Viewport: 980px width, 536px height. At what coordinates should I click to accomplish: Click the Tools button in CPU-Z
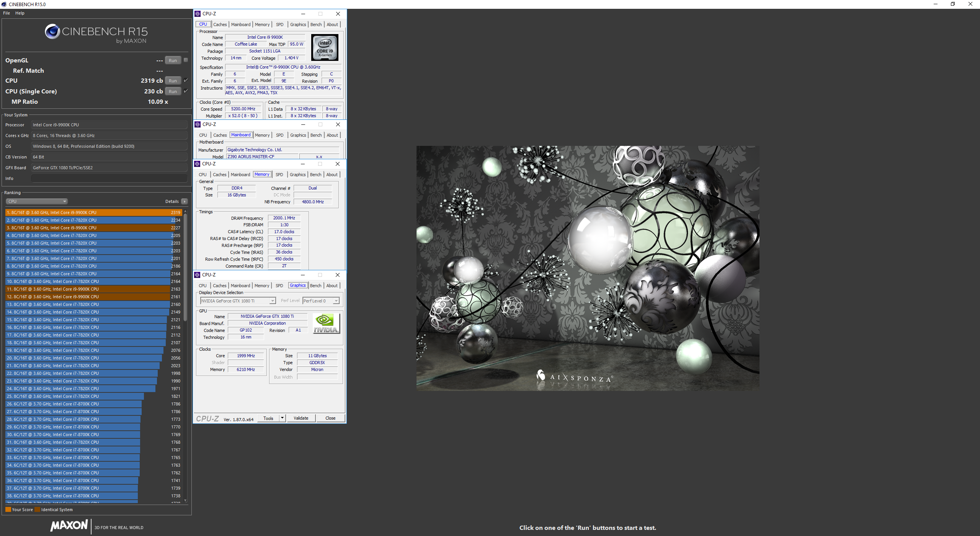[268, 418]
